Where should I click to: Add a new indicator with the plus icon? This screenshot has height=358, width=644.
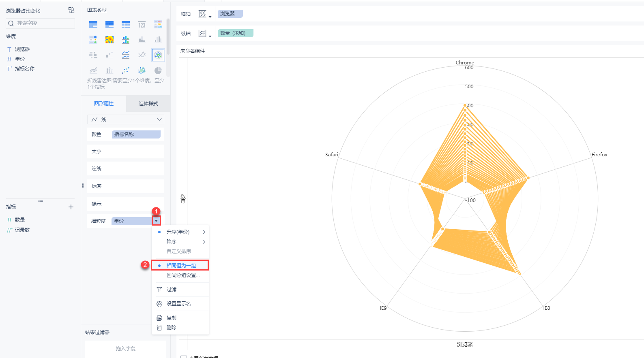[71, 207]
